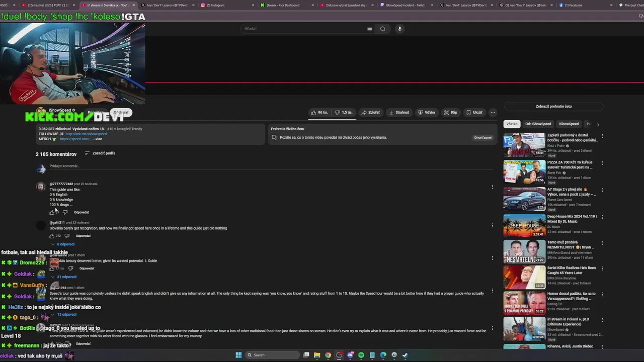This screenshot has height=362, width=644.
Task: Open the three-dot more actions menu by Uložiť
Action: (x=493, y=113)
